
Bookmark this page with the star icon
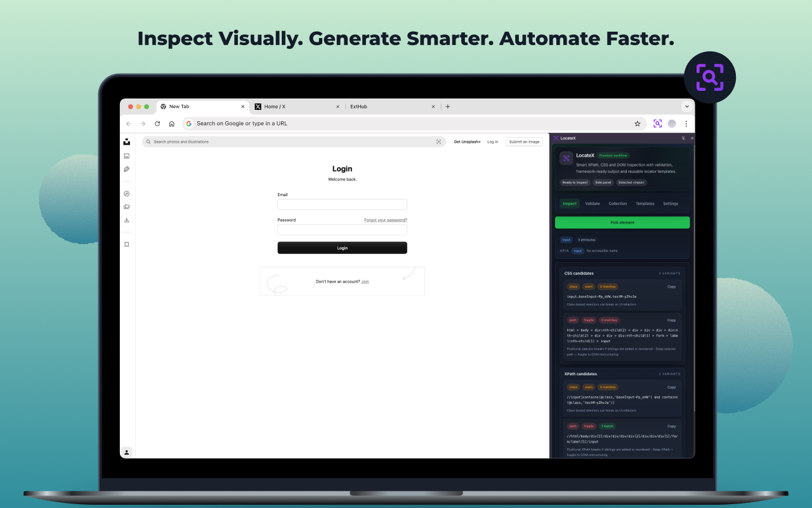point(638,124)
